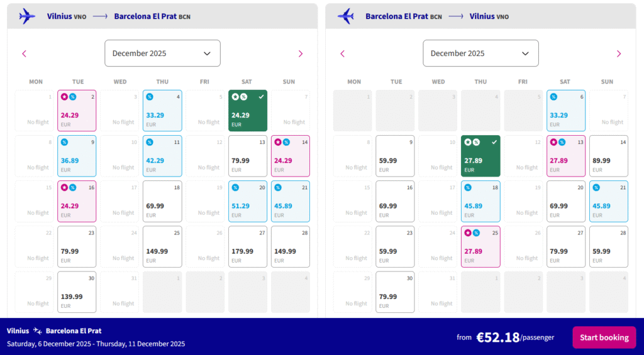Select outbound December 30 at 139.99 EUR

click(77, 292)
